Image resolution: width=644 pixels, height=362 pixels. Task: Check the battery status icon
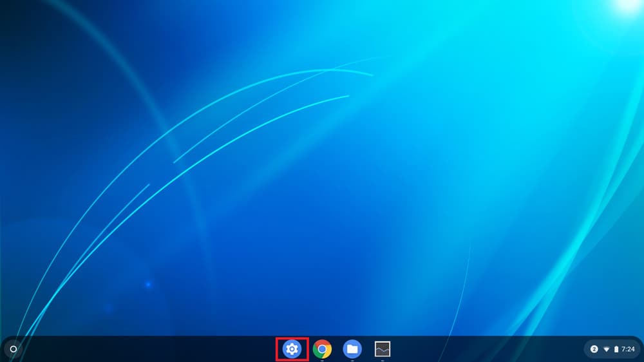point(616,349)
